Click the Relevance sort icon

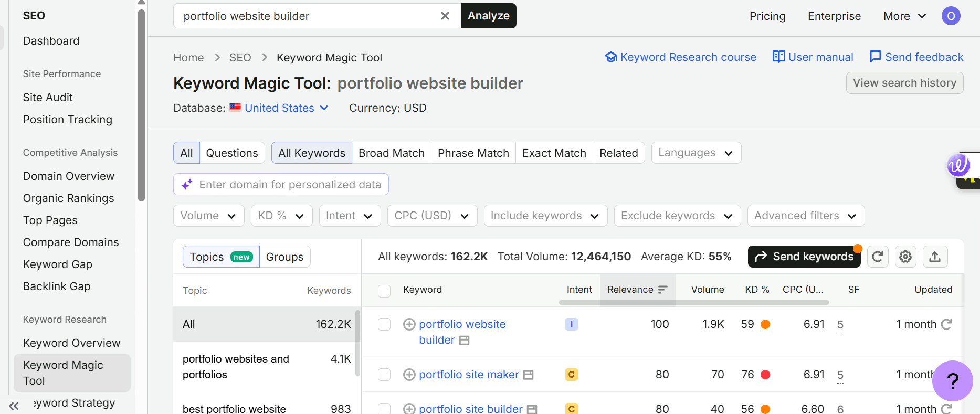click(x=662, y=290)
